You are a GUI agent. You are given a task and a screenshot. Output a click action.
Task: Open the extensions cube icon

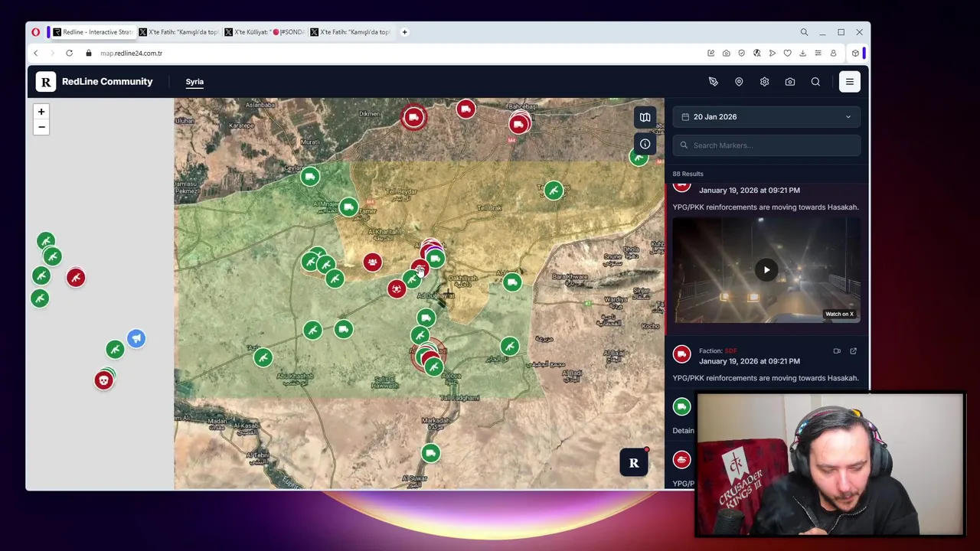point(855,54)
